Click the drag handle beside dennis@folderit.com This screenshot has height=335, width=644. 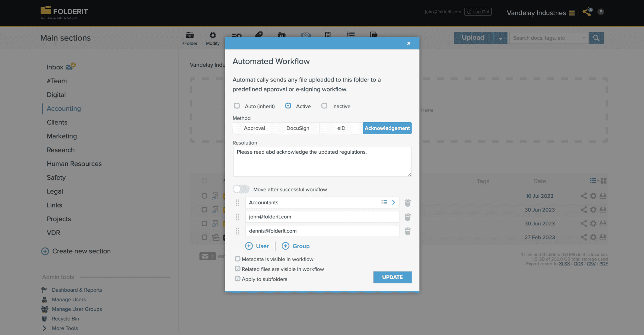coord(237,231)
